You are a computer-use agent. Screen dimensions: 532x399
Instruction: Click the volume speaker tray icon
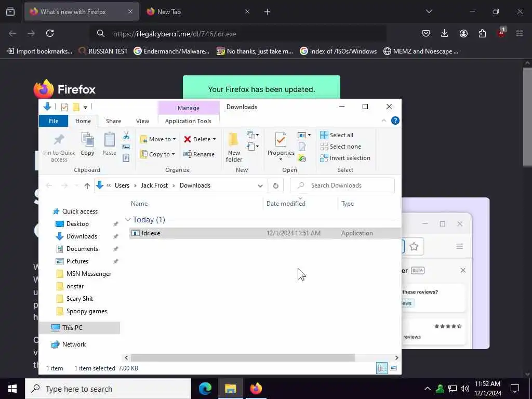coord(465,389)
